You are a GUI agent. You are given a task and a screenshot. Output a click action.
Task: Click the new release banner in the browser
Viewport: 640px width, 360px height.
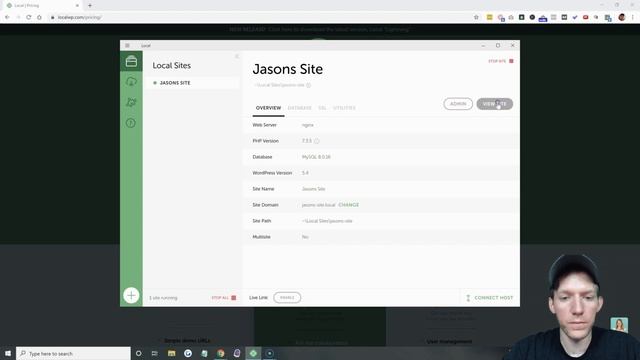coord(319,29)
